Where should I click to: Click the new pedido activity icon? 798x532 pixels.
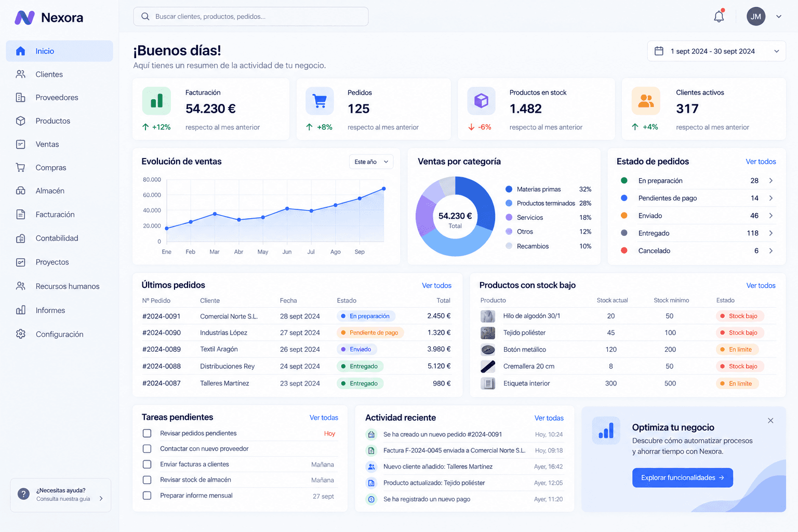tap(371, 434)
